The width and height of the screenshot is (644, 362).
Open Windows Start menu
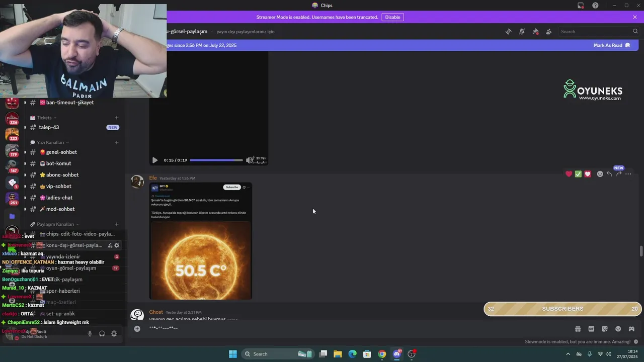pyautogui.click(x=233, y=354)
